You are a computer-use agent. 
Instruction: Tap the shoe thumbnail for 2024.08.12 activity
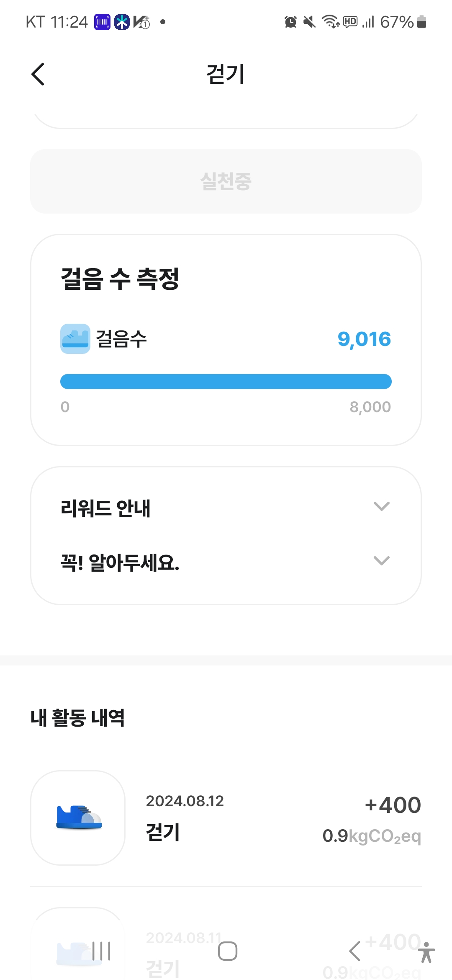pos(78,818)
